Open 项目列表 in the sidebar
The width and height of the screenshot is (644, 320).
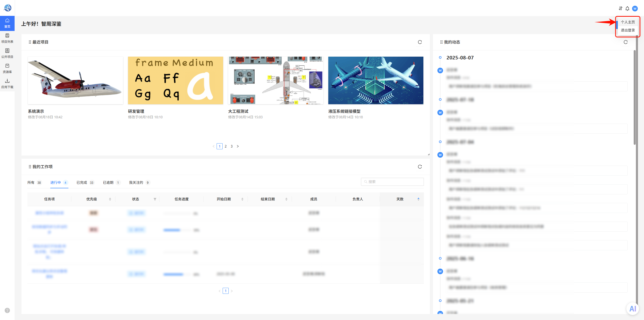coord(7,38)
